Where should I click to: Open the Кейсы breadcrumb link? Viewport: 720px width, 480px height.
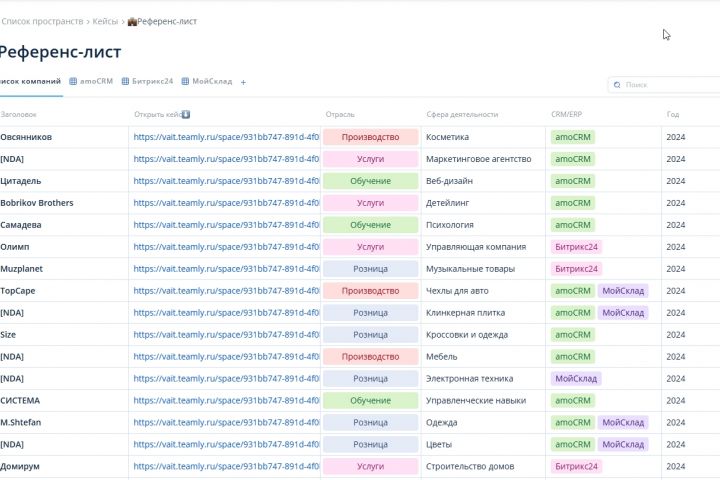coord(106,21)
